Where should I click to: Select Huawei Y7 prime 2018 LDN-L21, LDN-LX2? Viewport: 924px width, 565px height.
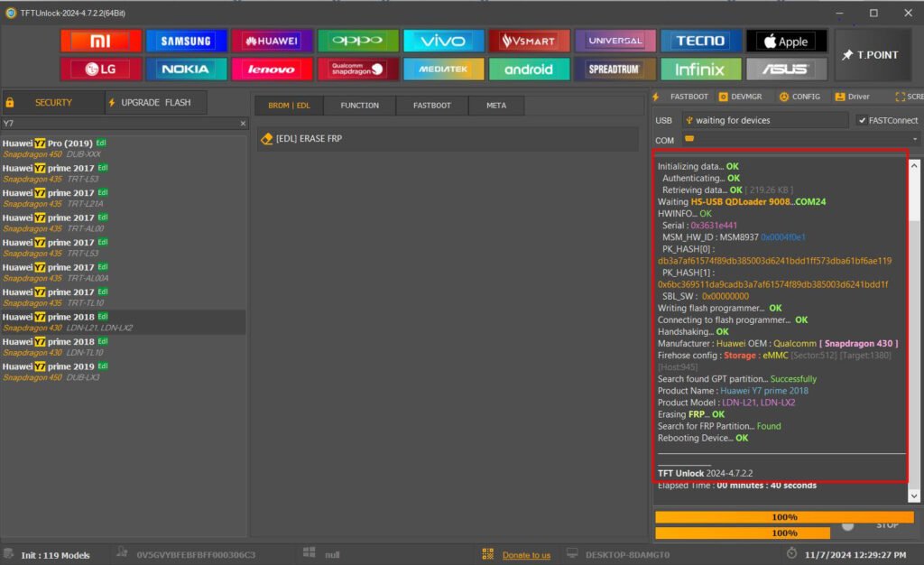pos(123,321)
